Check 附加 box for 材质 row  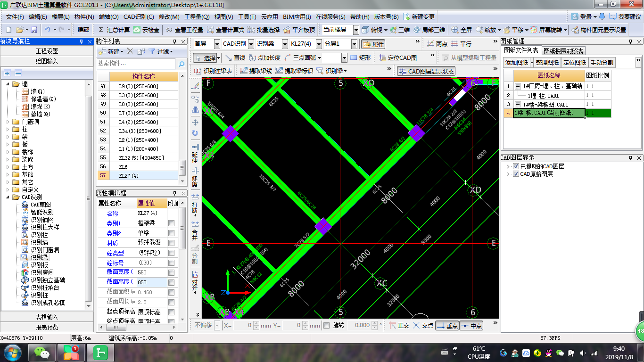pos(171,243)
